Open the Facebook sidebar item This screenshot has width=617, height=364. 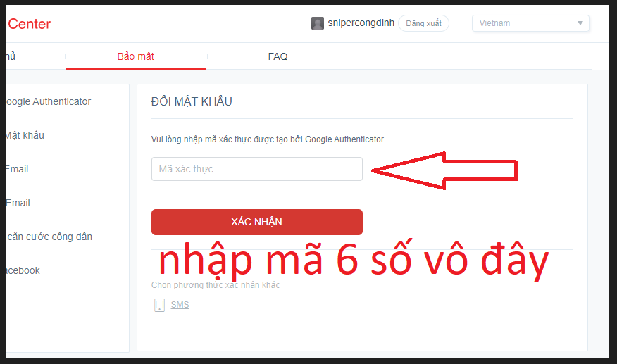[23, 271]
